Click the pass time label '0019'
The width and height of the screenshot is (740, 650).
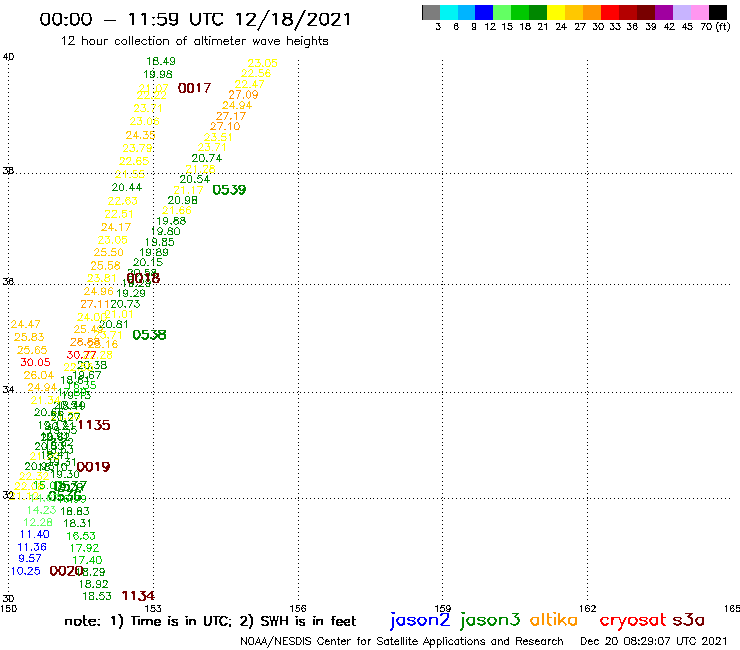coord(93,467)
